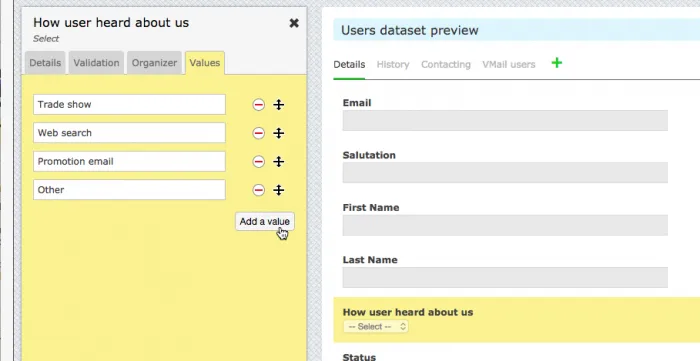Screen dimensions: 700x361
Task: Remove the Other value
Action: coord(258,190)
